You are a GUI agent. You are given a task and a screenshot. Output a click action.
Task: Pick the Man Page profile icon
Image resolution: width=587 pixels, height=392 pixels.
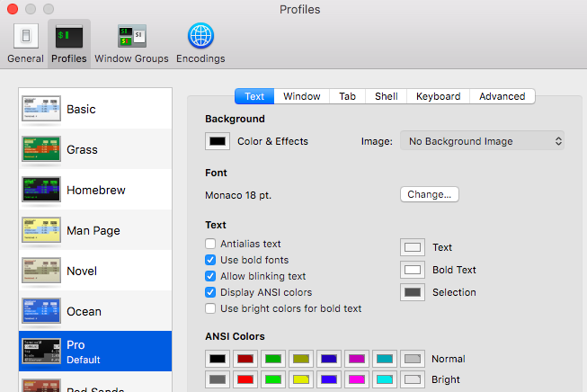click(41, 230)
